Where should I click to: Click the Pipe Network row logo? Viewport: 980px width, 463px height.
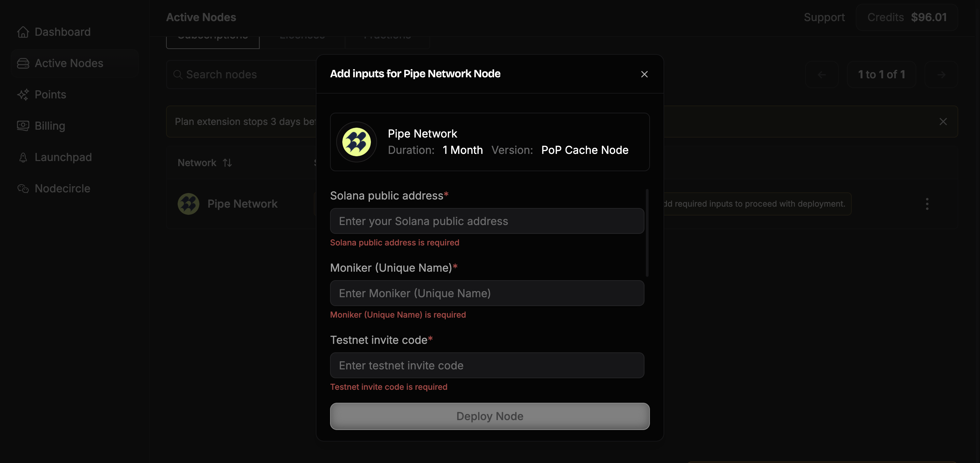188,204
